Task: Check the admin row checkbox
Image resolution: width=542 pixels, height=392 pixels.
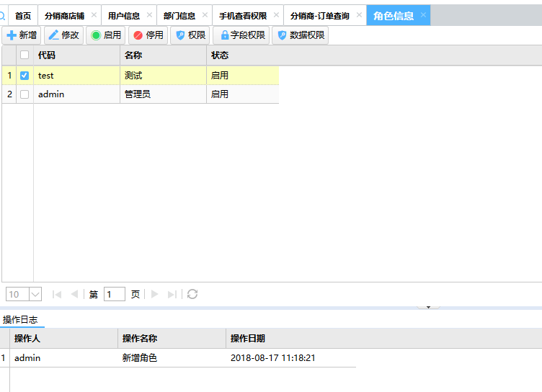Action: (25, 94)
